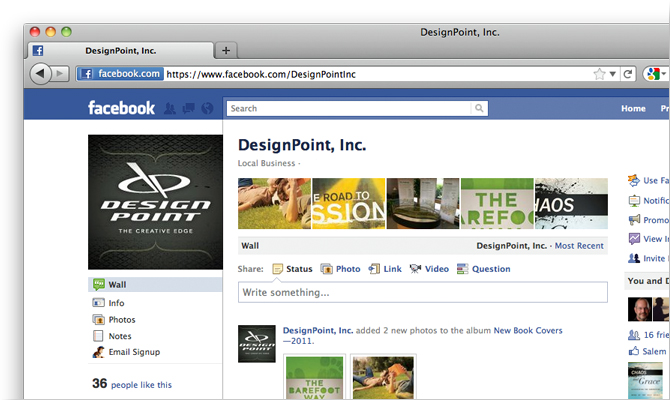670x400 pixels.
Task: Click the Photos sidebar icon
Action: pos(98,320)
